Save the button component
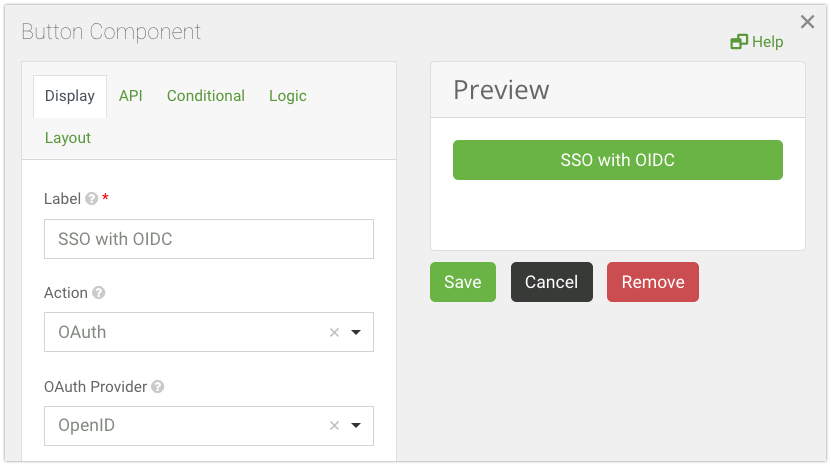 click(462, 282)
